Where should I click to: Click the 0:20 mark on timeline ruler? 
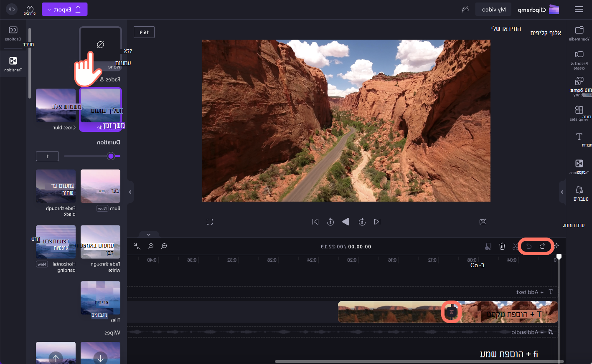coord(352,260)
